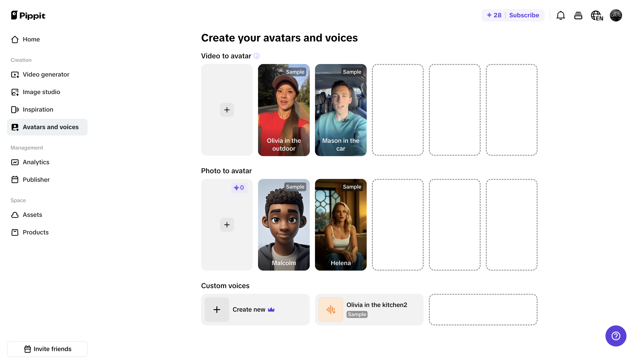Open the Products space
The image size is (644, 364).
tap(36, 232)
